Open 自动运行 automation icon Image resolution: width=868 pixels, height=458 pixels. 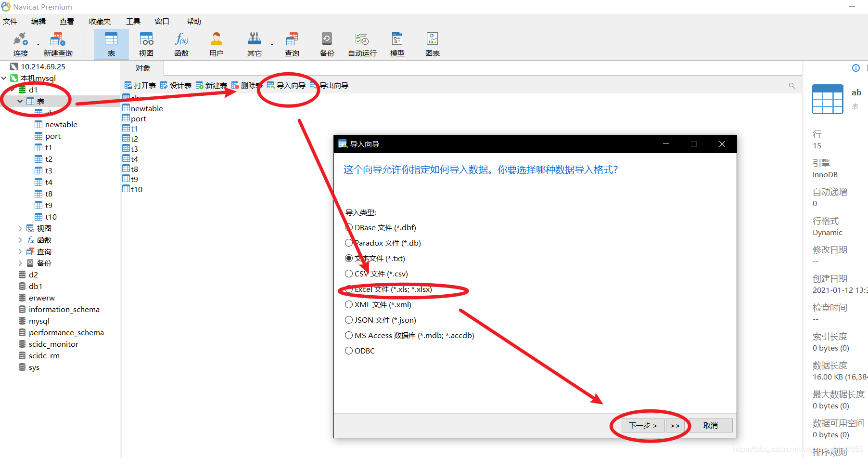362,44
